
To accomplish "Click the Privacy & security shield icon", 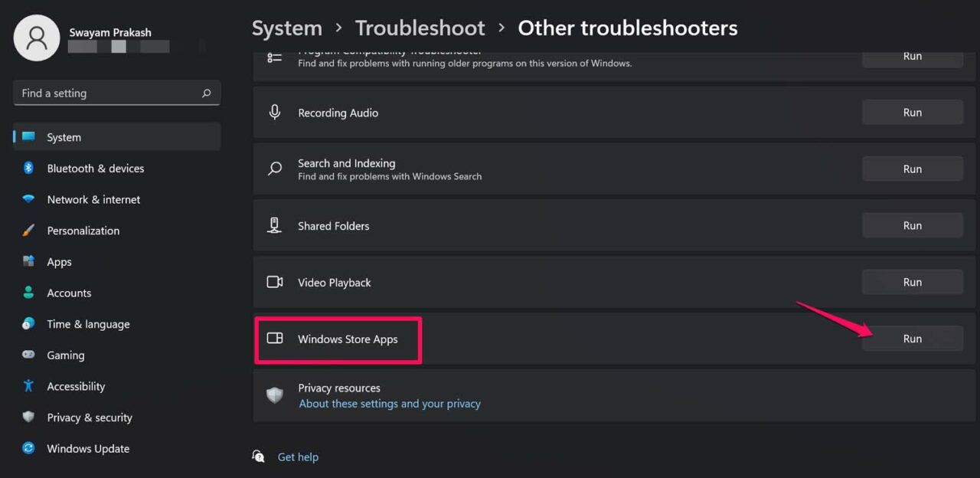I will (x=28, y=417).
